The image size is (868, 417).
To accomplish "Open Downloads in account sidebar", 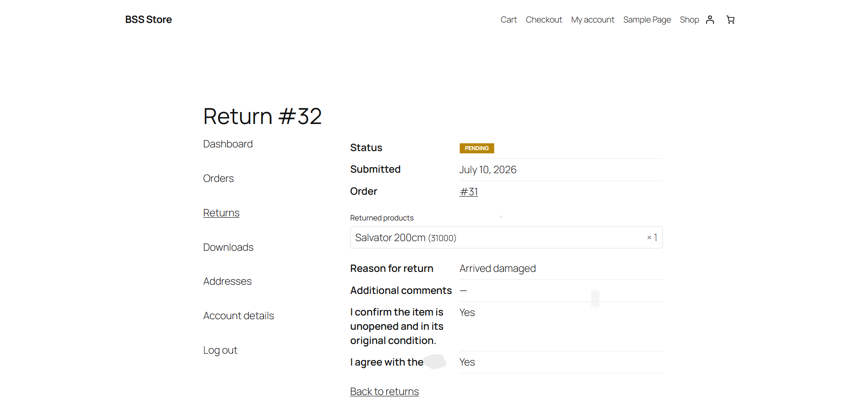I will 228,247.
